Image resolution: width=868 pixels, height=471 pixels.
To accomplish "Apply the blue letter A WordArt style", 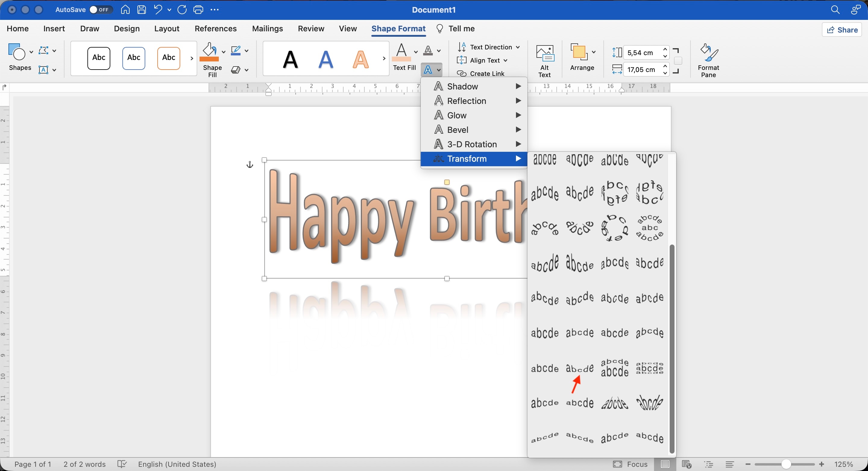I will point(326,59).
